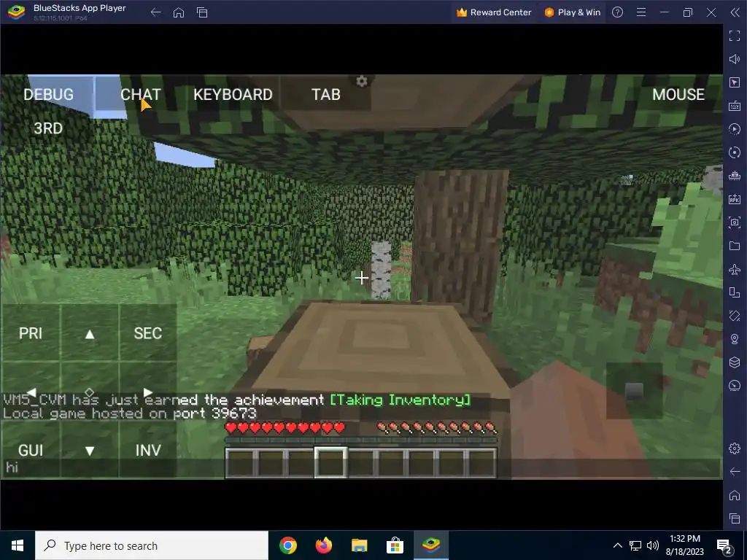747x560 pixels.
Task: Click the Windows taskbar search box
Action: click(152, 545)
